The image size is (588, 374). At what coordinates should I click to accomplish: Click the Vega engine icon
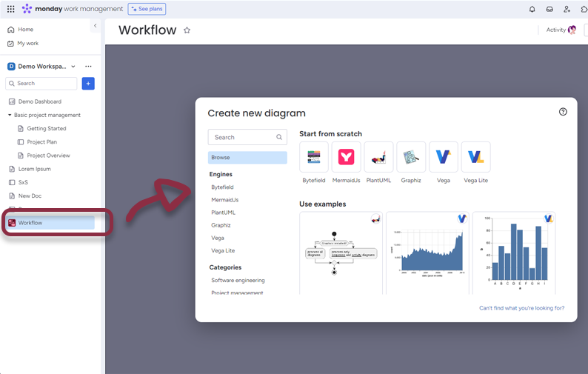pos(443,157)
